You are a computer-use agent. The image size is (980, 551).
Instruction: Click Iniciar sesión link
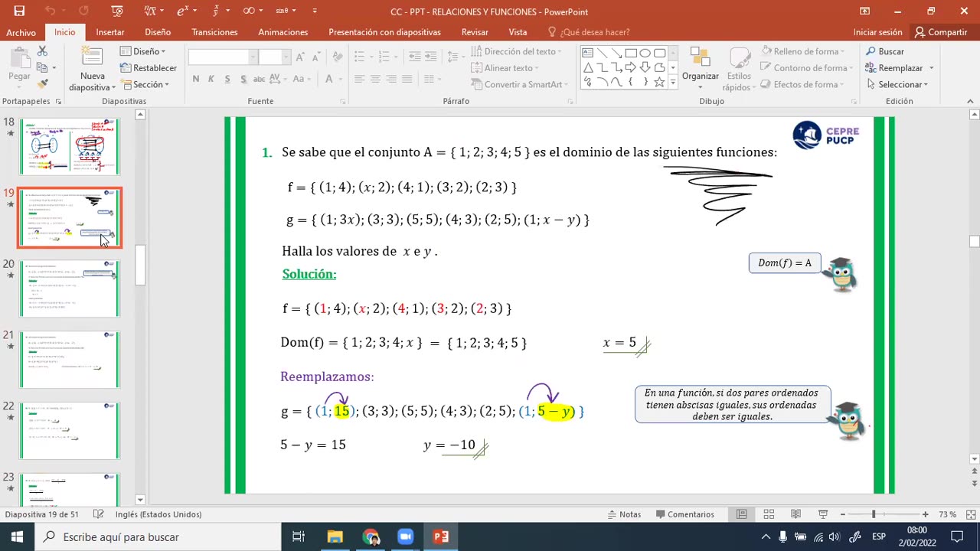click(x=877, y=32)
